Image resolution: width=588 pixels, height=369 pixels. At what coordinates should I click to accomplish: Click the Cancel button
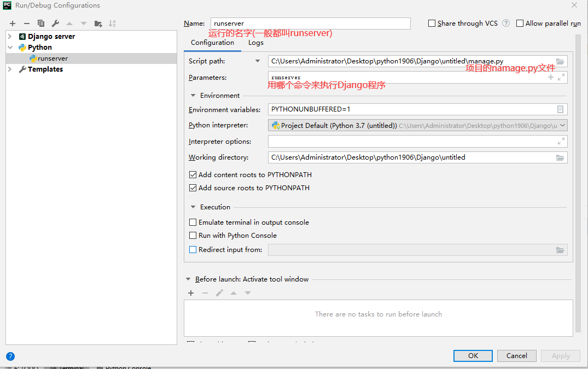click(x=517, y=356)
